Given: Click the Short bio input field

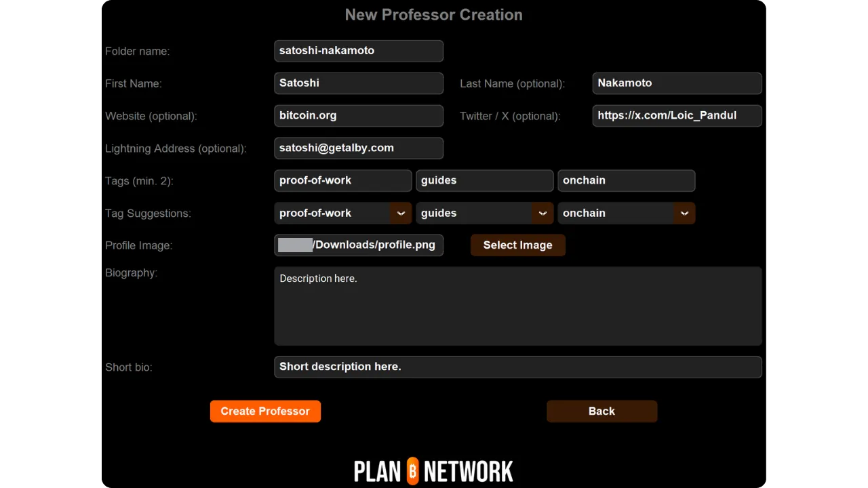Looking at the screenshot, I should [x=517, y=367].
